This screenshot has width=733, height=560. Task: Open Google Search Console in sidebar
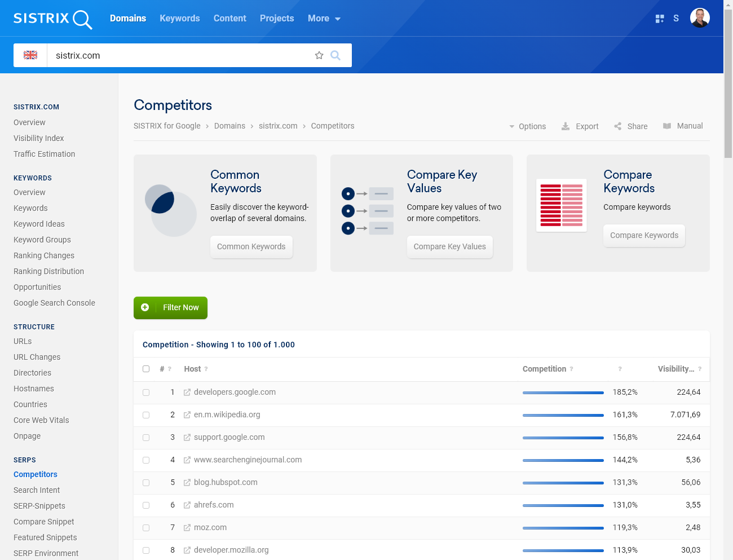54,303
